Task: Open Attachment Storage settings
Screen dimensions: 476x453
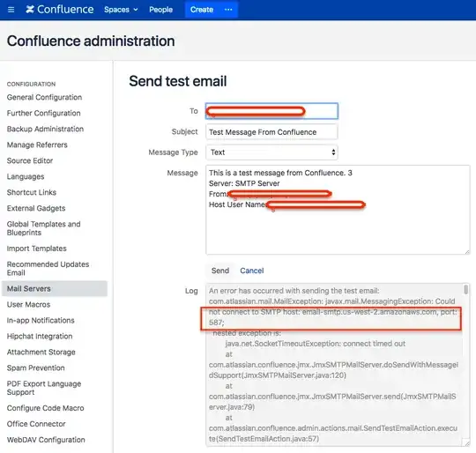Action: 41,352
